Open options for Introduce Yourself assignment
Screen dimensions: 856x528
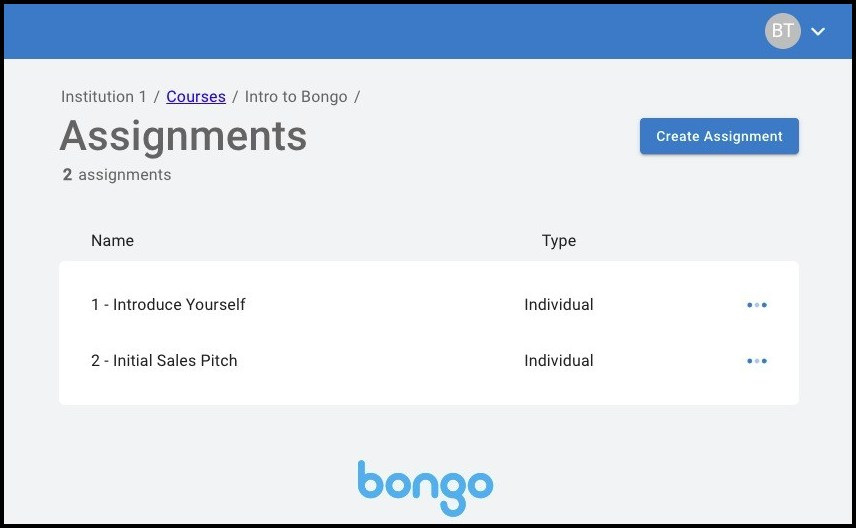pyautogui.click(x=757, y=305)
